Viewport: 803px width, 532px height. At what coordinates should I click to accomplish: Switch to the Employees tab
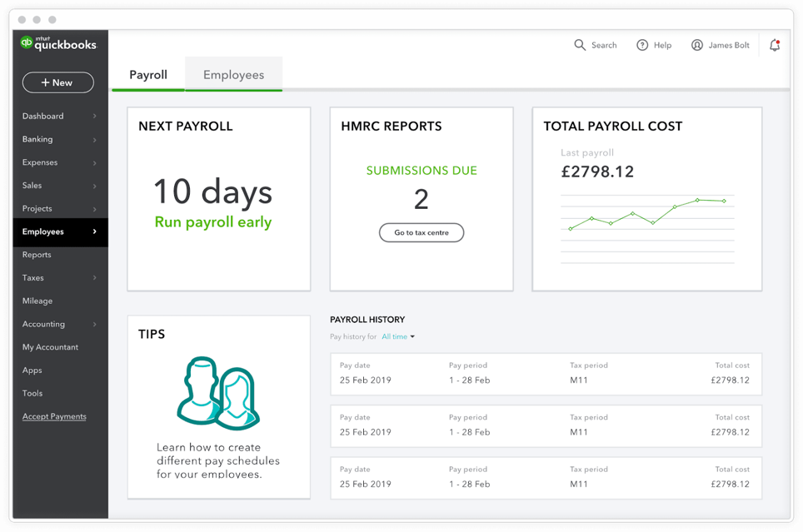[x=233, y=75]
